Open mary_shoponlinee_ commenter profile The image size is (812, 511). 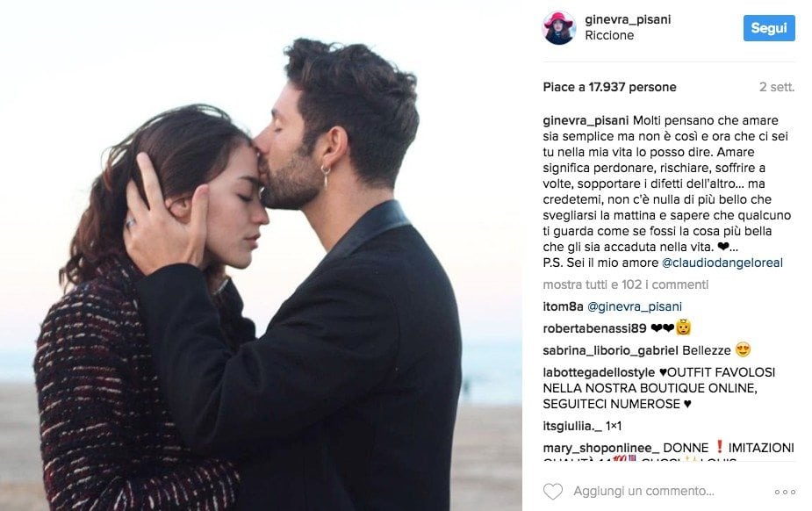coord(601,448)
